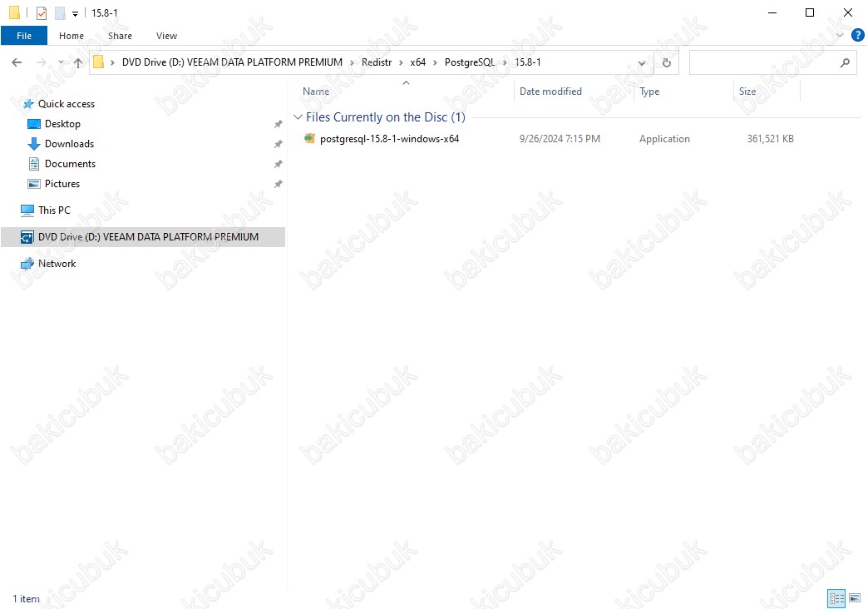Click the pin icon next to Downloads

279,144
